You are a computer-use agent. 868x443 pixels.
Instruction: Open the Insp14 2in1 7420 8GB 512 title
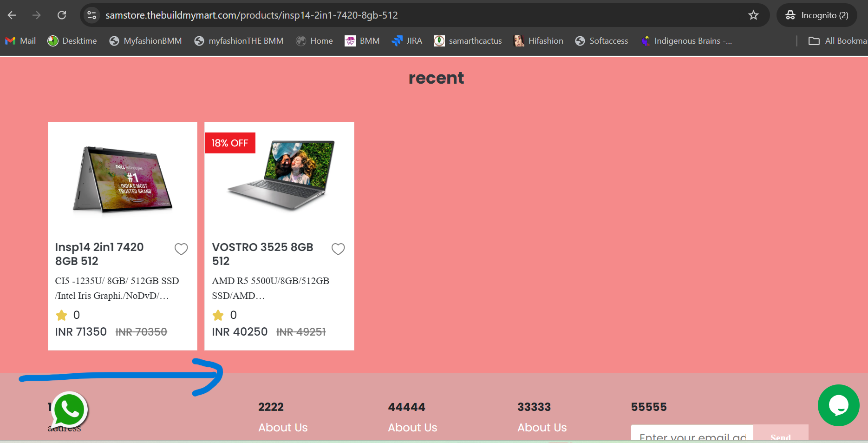(99, 254)
